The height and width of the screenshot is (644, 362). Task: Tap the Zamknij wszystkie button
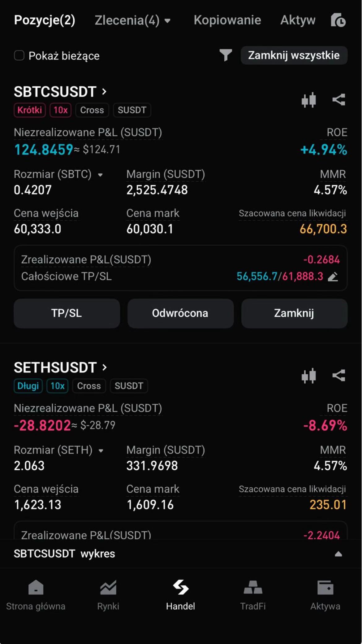[294, 55]
